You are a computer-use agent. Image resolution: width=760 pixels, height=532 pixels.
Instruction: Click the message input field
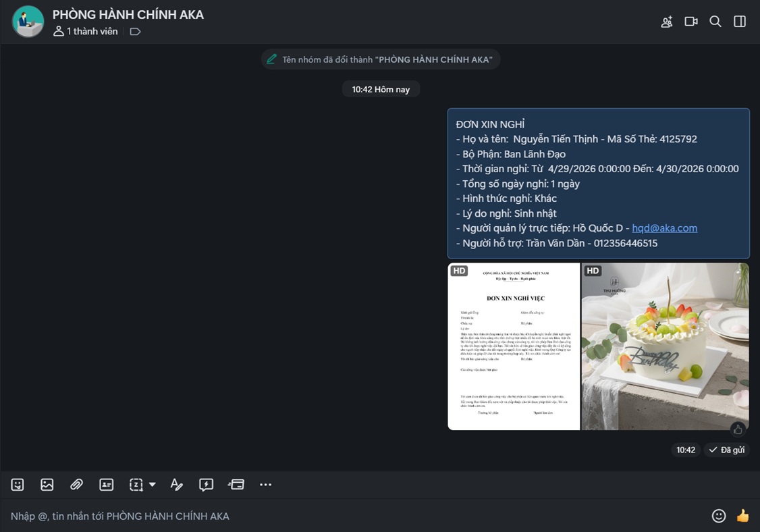click(337, 516)
